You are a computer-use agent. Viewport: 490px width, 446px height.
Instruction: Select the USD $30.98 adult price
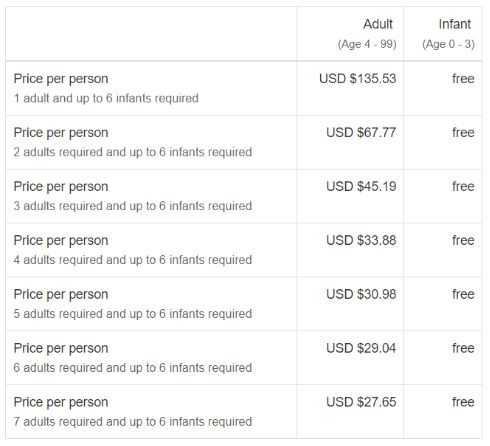click(361, 294)
